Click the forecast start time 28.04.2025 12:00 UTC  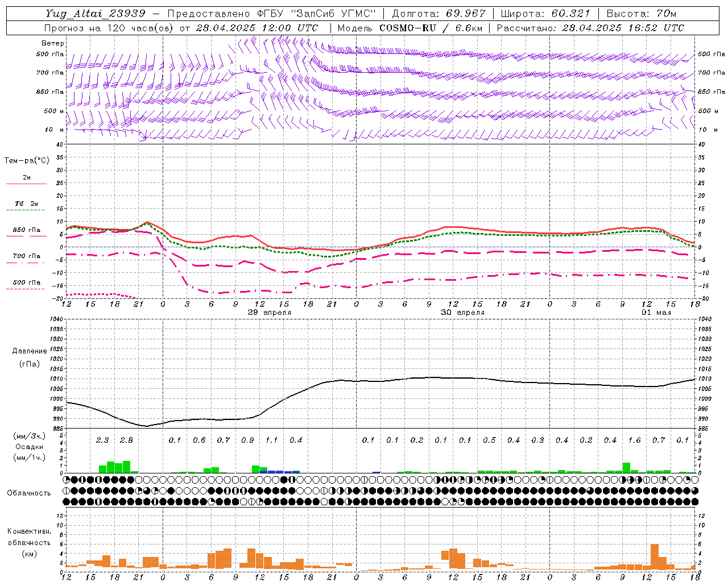click(x=257, y=28)
